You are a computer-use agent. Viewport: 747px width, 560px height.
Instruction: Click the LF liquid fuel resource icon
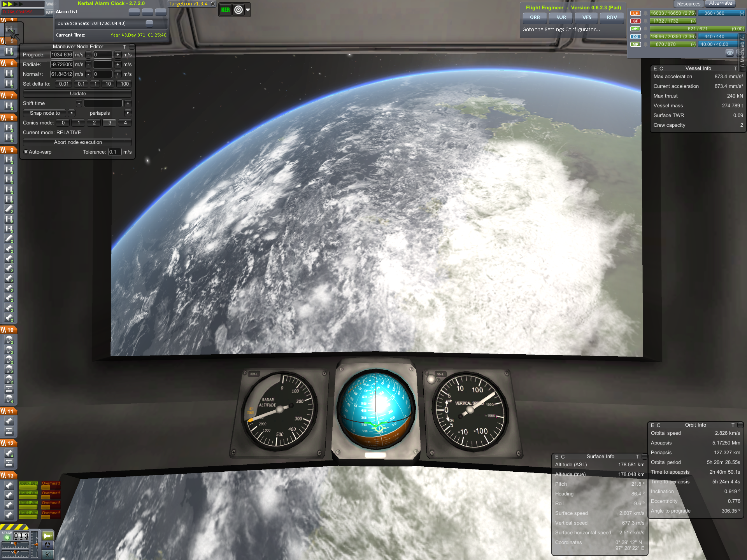[635, 13]
